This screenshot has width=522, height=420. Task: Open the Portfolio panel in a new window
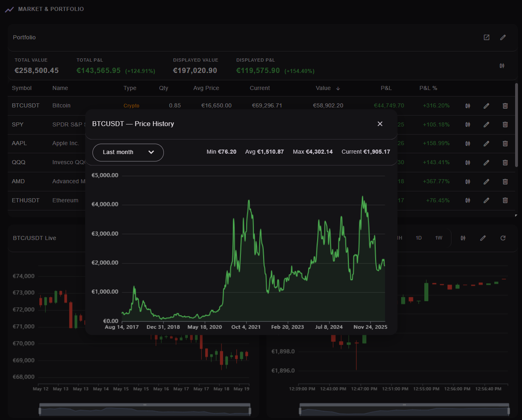(x=486, y=37)
